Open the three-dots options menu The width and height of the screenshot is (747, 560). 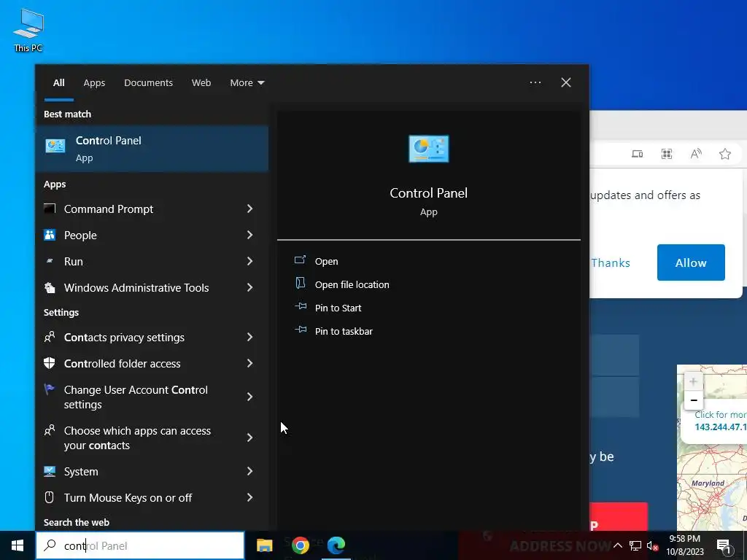point(535,82)
